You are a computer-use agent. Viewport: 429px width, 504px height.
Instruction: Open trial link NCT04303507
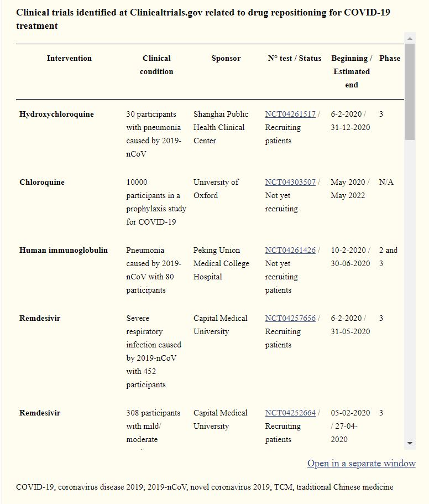(290, 183)
